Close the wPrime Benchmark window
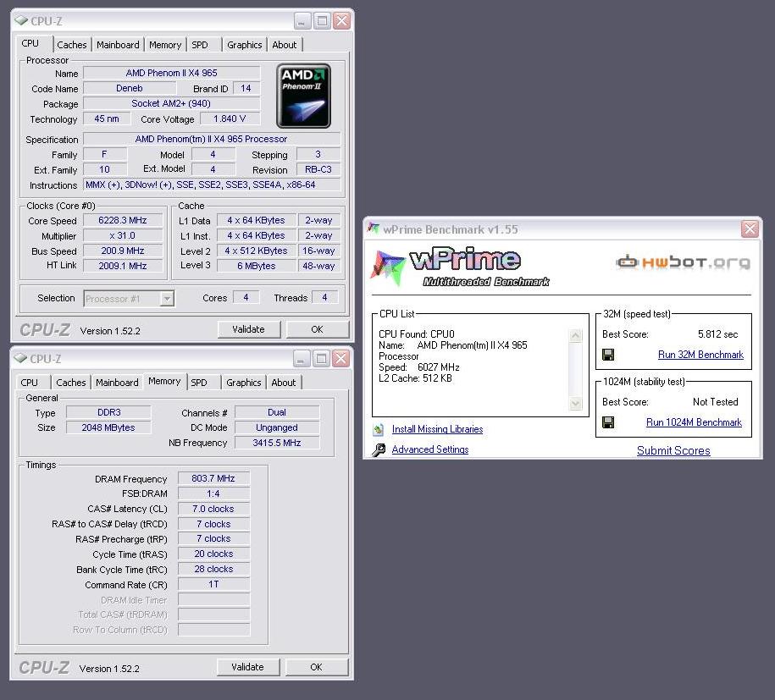 (x=750, y=229)
